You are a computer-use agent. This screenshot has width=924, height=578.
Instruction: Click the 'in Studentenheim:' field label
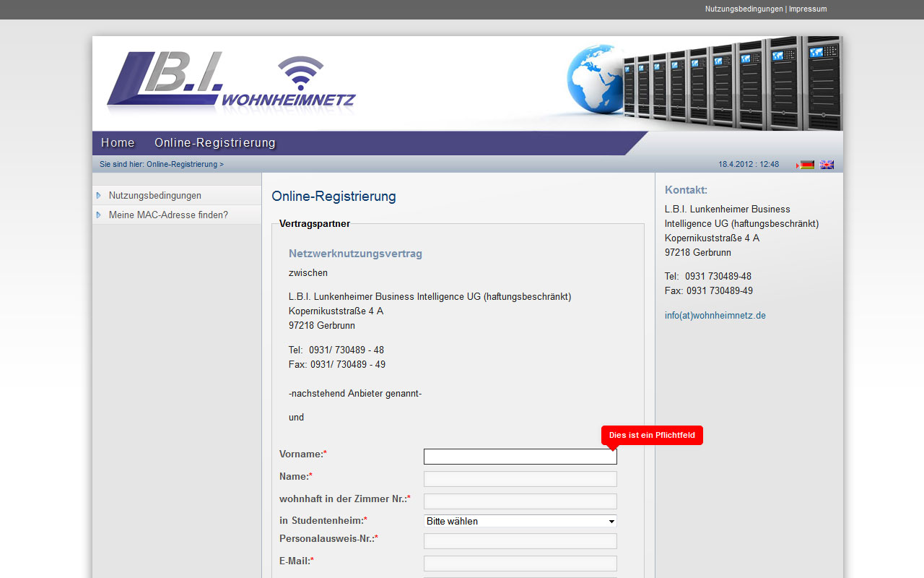point(323,521)
